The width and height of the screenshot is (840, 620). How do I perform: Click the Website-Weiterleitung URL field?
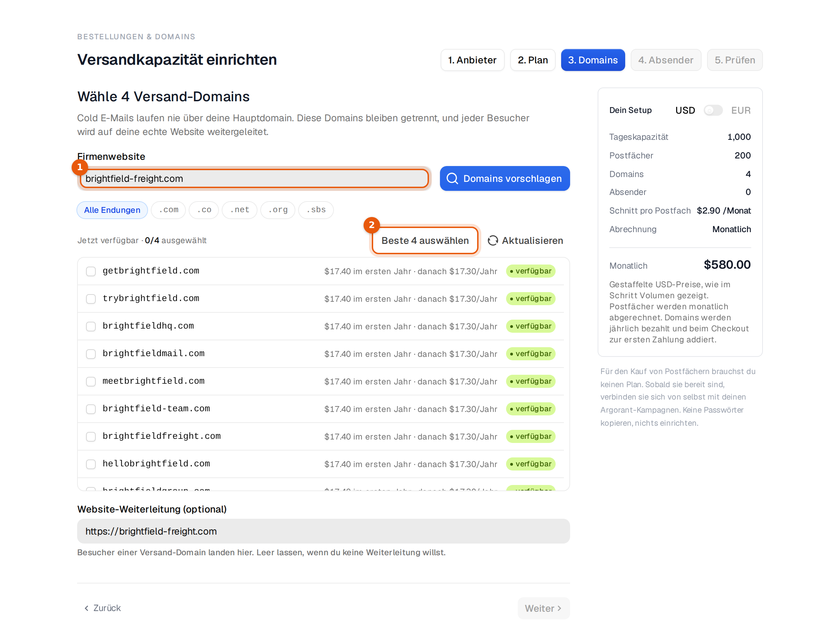323,531
